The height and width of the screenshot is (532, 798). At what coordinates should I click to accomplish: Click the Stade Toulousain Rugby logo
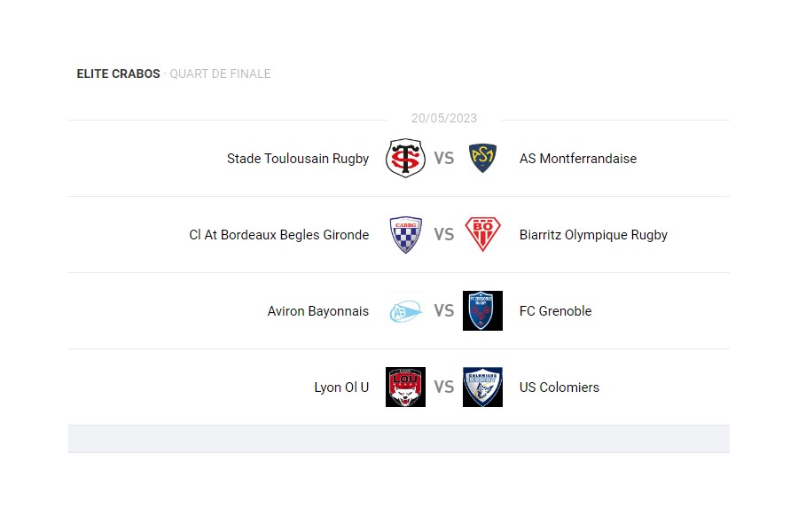coord(405,159)
